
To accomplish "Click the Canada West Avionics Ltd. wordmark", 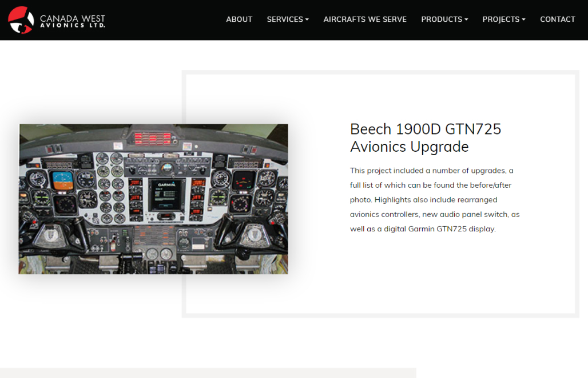I will point(73,21).
